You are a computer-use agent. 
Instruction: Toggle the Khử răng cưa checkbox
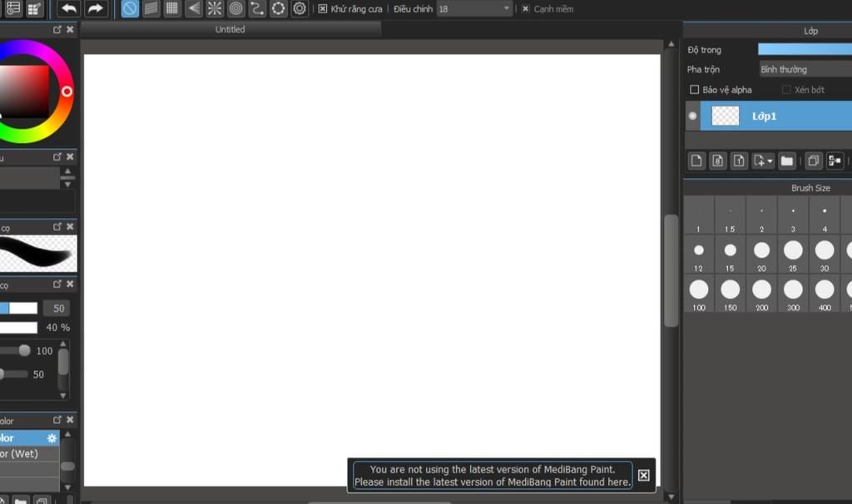pos(323,8)
